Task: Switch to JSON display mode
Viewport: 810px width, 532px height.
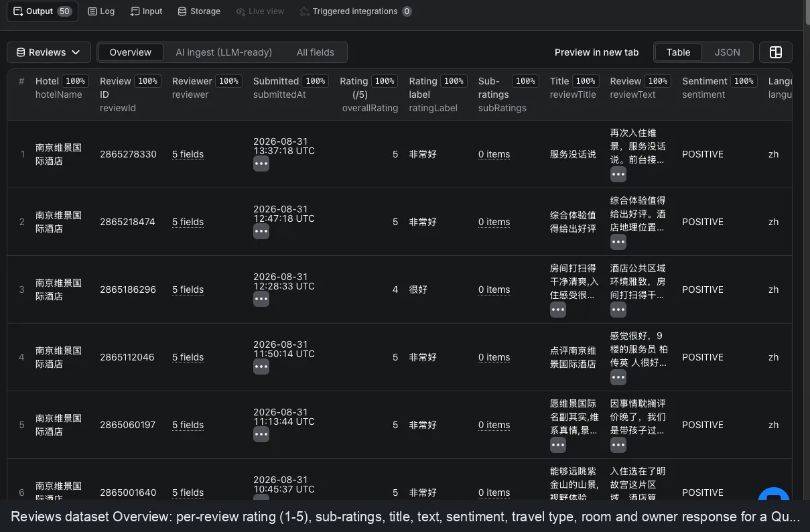Action: tap(728, 52)
